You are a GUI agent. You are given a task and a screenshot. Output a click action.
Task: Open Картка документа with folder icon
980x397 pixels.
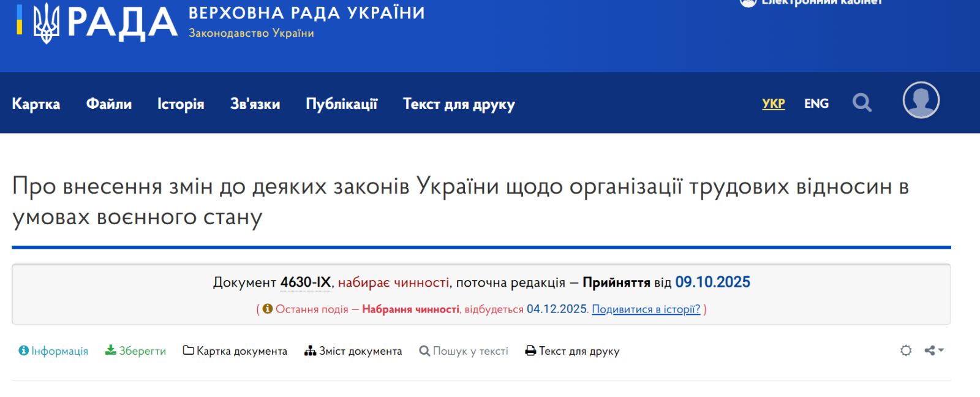tap(235, 351)
